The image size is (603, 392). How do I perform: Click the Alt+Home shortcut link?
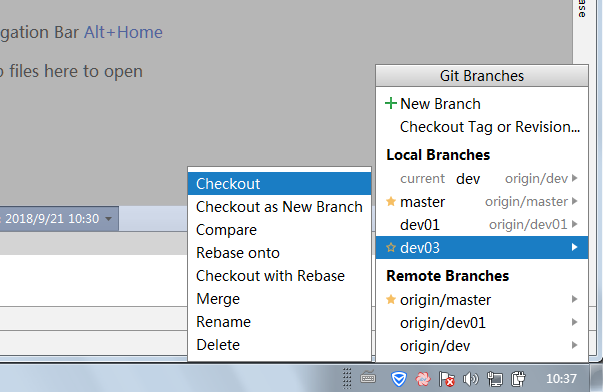[x=123, y=32]
